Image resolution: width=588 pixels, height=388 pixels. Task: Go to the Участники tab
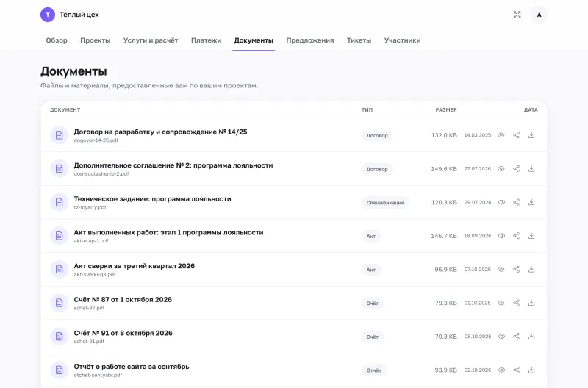point(402,40)
